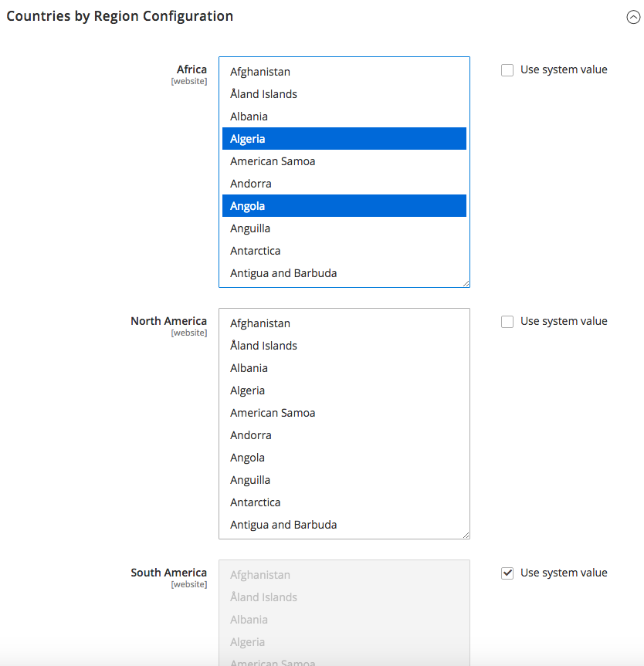Toggle Use system value for Africa

pyautogui.click(x=507, y=70)
